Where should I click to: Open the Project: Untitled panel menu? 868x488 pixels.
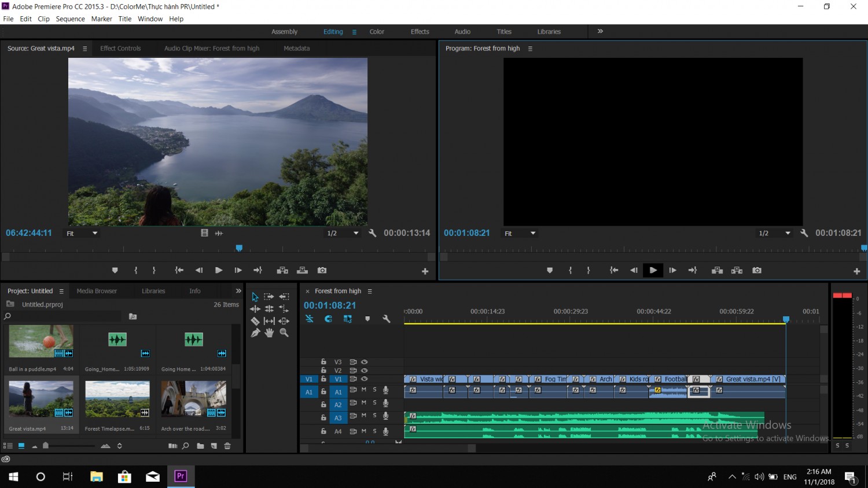(61, 291)
